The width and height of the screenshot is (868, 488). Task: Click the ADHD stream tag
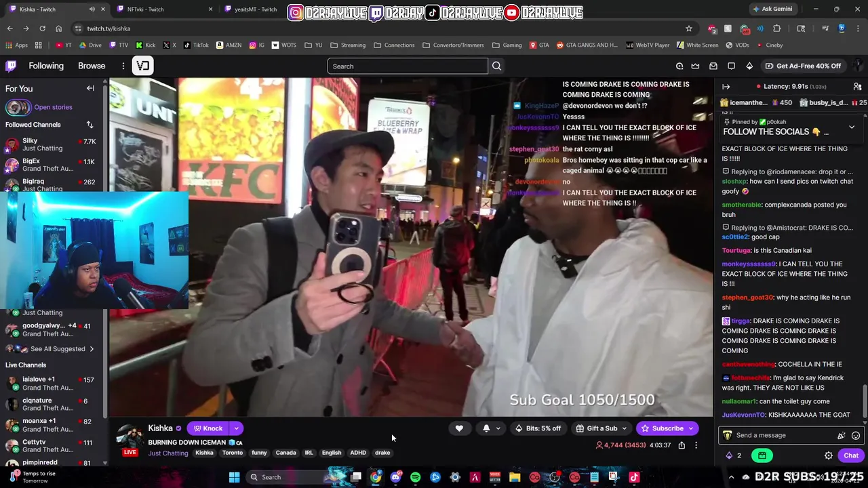358,453
